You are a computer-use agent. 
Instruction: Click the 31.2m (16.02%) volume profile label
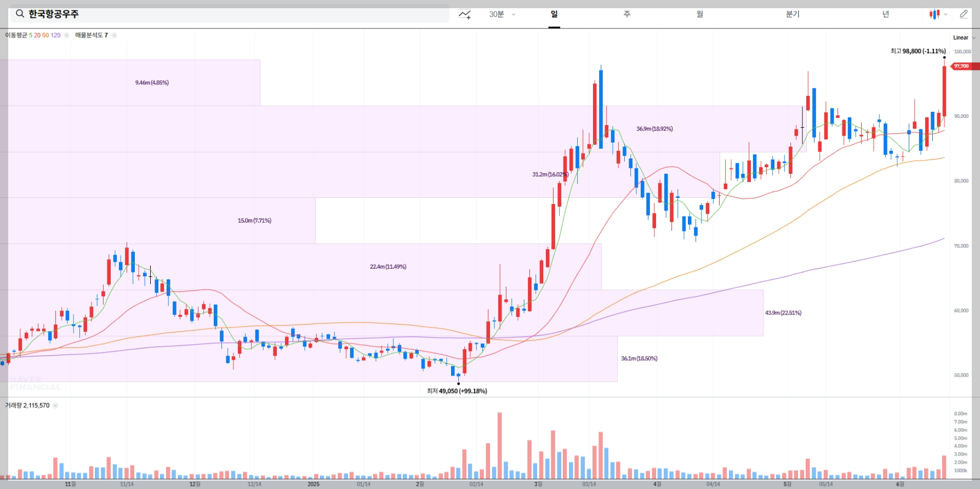click(x=550, y=174)
